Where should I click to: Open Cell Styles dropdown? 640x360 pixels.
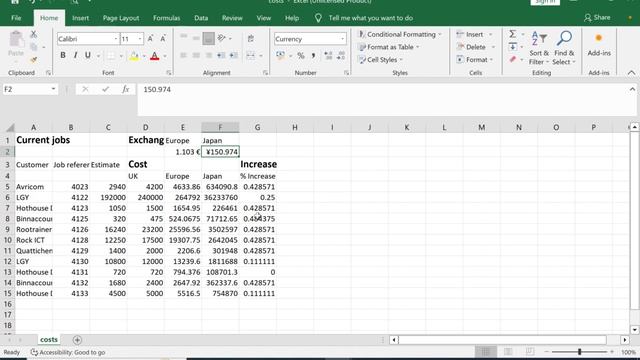[x=380, y=60]
